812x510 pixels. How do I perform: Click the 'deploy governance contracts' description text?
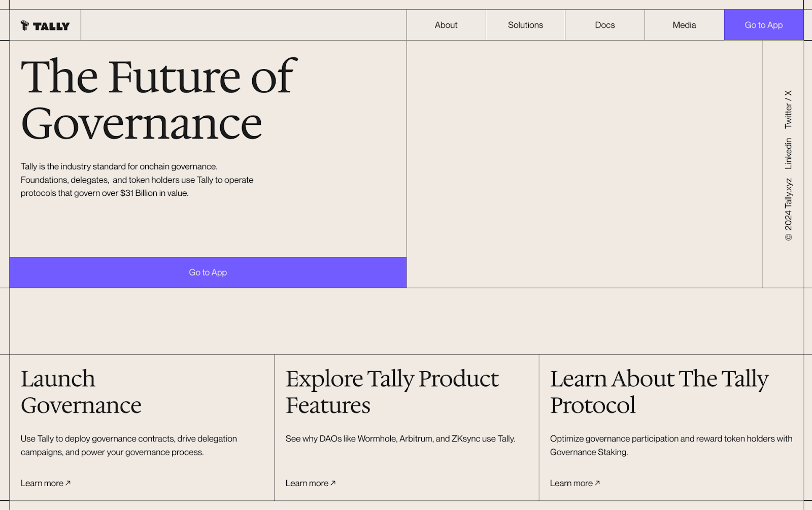(x=129, y=445)
